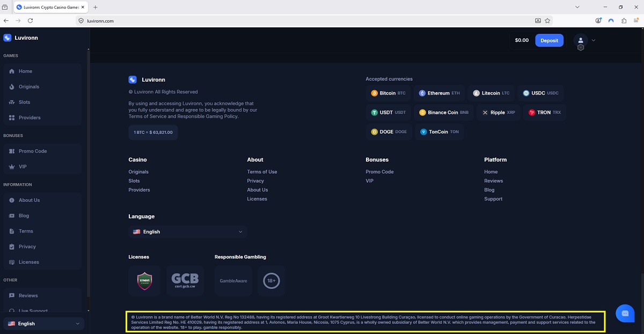The height and width of the screenshot is (334, 644).
Task: Click the Blog icon in sidebar
Action: point(12,216)
